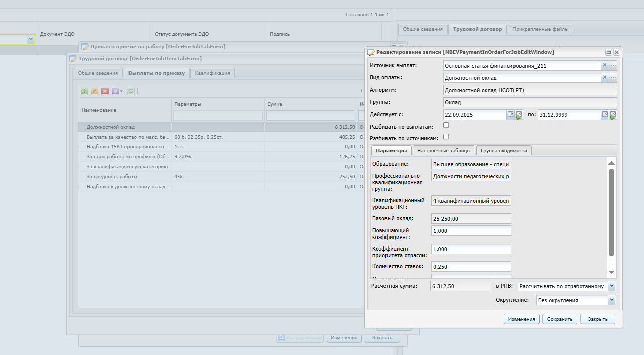Click the Редактирование записи title bar form icon

click(x=371, y=52)
